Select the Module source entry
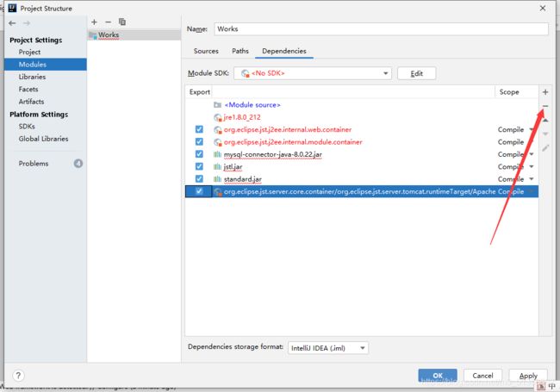The image size is (560, 392). click(362, 105)
